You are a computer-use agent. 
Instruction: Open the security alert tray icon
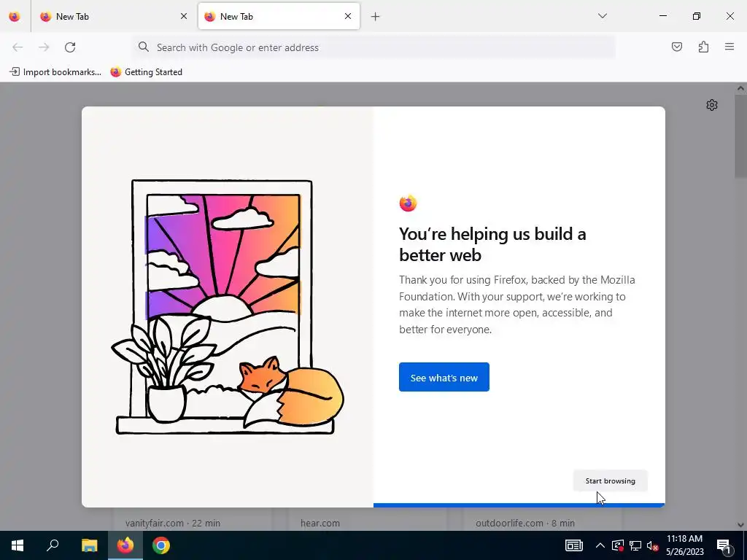point(618,545)
